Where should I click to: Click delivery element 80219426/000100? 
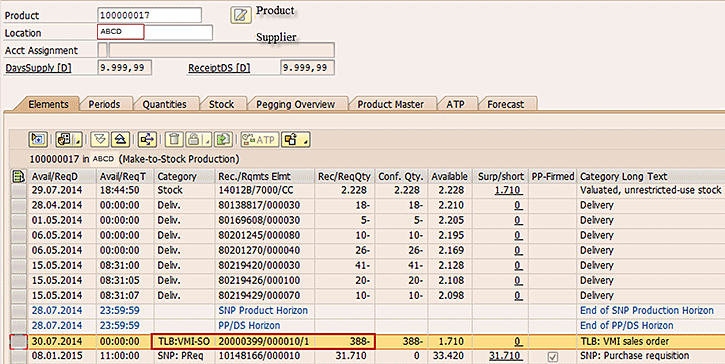tap(259, 280)
